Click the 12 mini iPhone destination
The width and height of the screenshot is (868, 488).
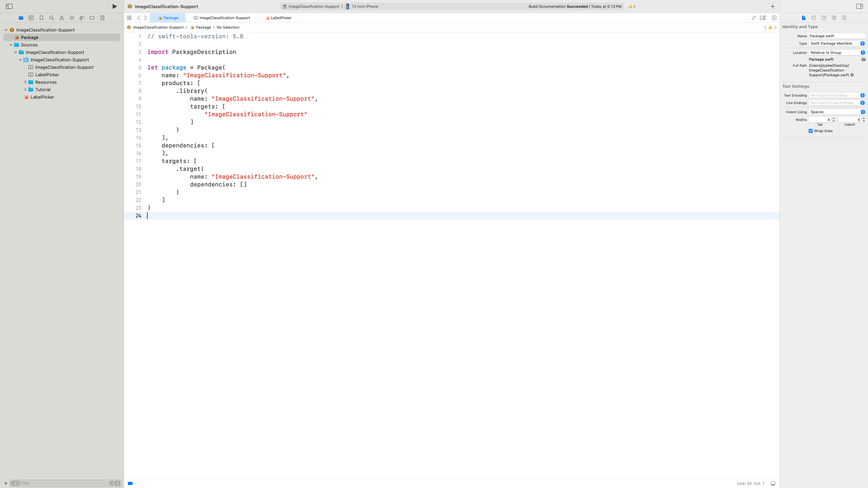pos(365,6)
